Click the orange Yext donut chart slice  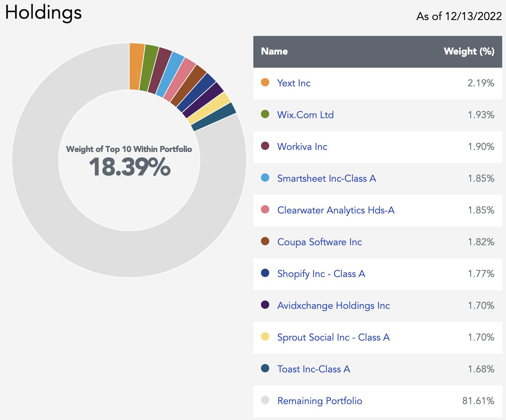136,66
